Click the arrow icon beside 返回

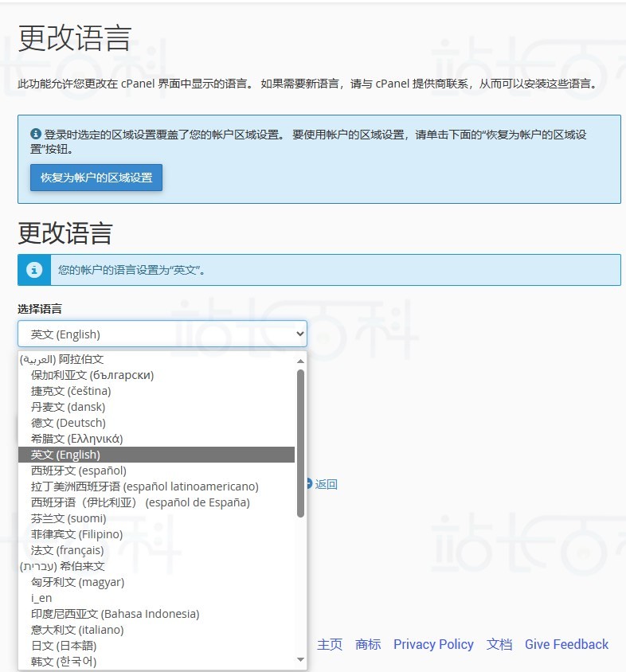(309, 484)
